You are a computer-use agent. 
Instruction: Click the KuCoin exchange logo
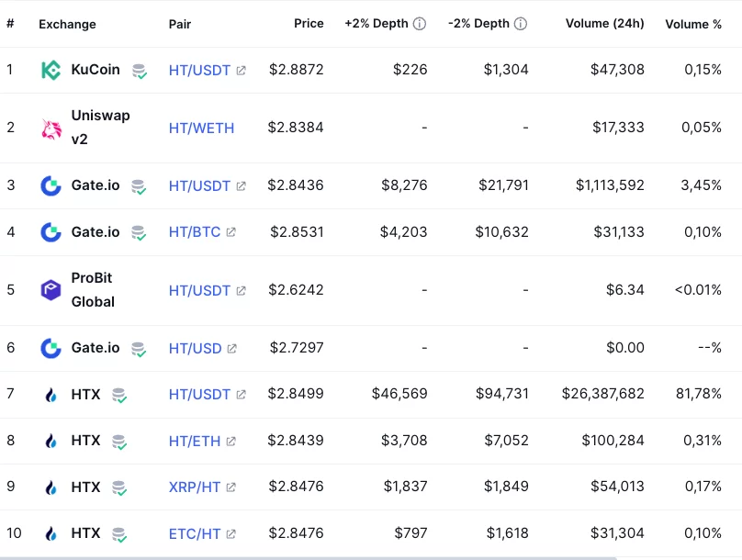[x=51, y=70]
